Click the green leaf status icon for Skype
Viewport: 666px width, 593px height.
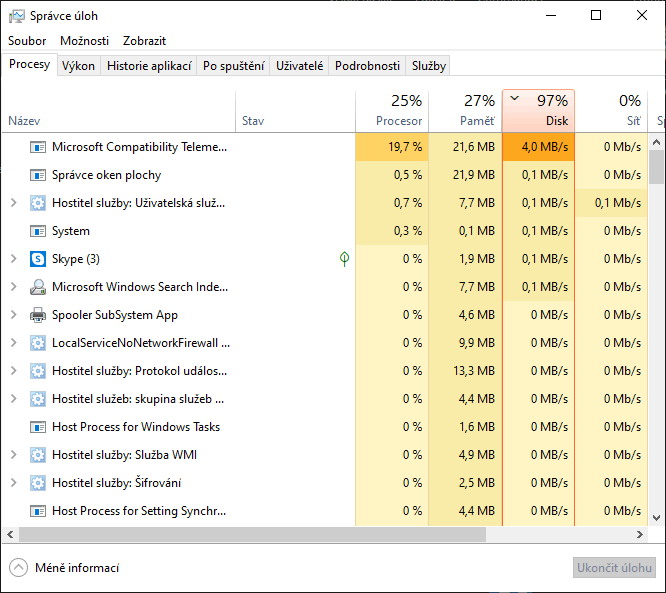pos(344,259)
